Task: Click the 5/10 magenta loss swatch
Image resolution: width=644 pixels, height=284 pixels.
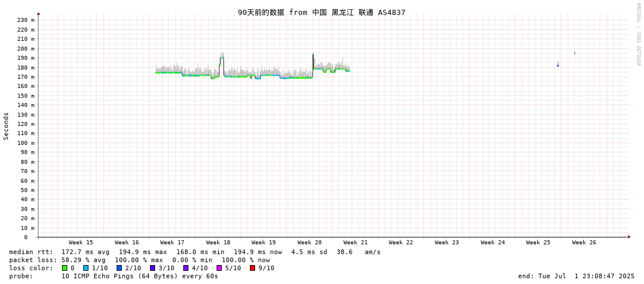Action: pyautogui.click(x=219, y=268)
